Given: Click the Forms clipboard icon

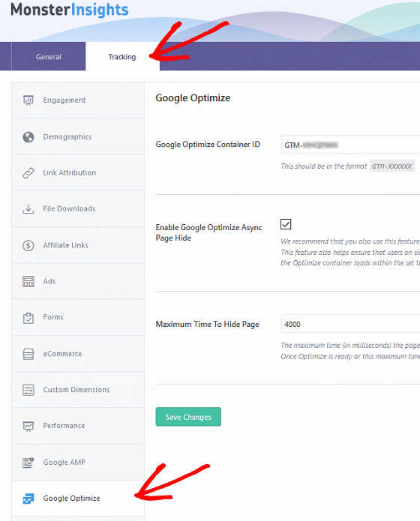Looking at the screenshot, I should click(28, 318).
